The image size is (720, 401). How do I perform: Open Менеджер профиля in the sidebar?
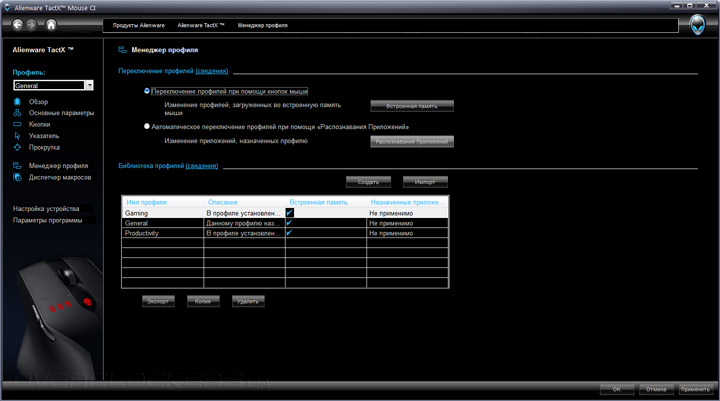point(58,165)
